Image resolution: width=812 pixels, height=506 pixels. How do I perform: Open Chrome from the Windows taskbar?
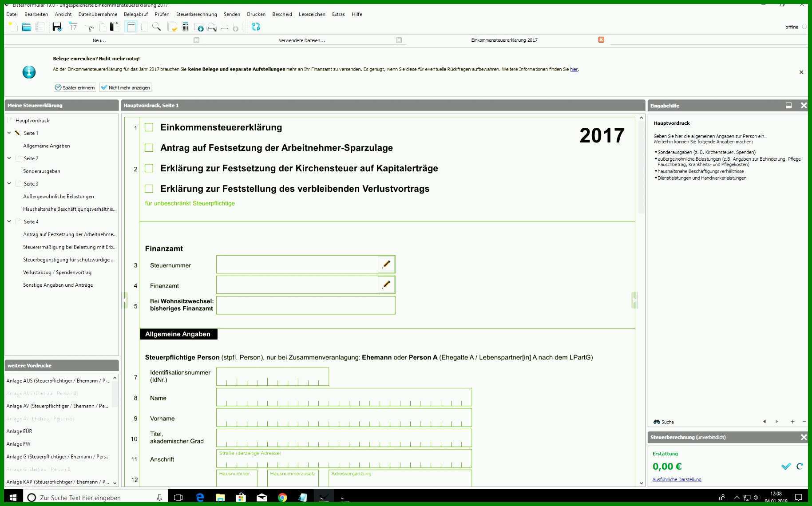282,498
